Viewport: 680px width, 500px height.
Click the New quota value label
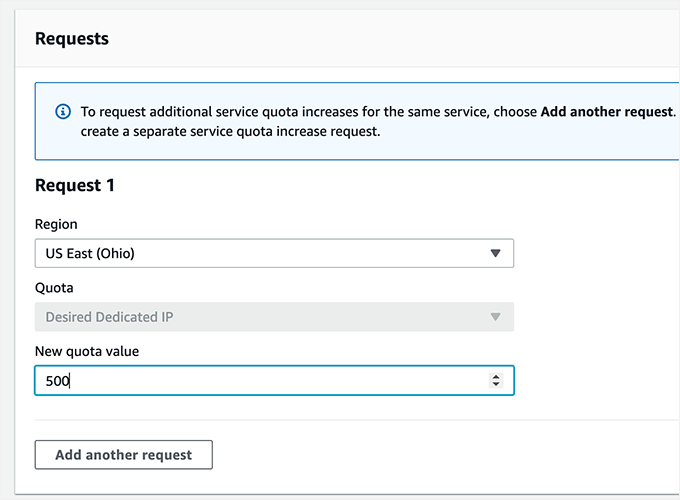tap(87, 351)
